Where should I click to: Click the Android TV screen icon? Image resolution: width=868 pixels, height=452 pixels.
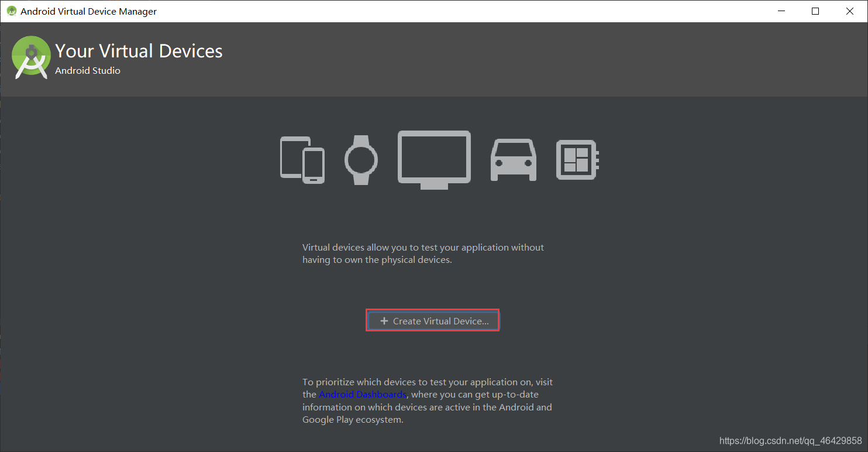(434, 159)
